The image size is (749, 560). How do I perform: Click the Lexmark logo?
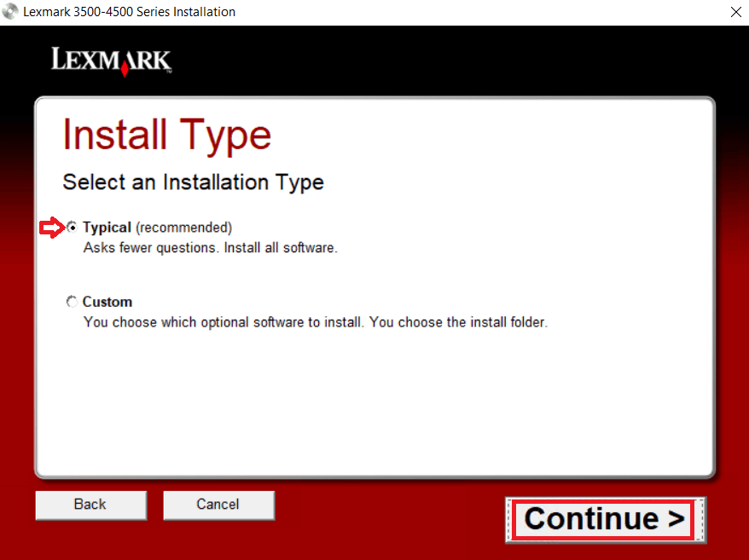tap(111, 61)
